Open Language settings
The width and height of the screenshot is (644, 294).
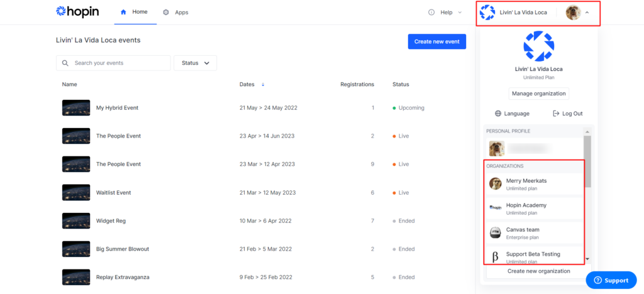pos(512,114)
